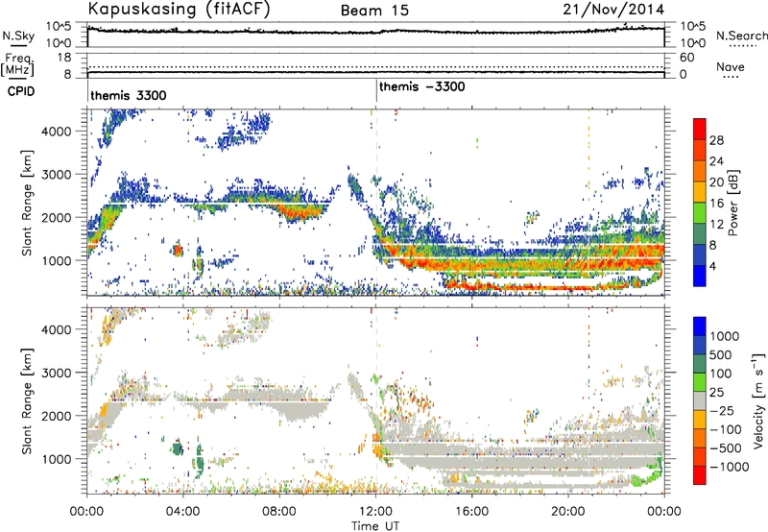Screen dimensions: 768x532
Task: Click the '12:00' time axis label
Action: point(375,512)
